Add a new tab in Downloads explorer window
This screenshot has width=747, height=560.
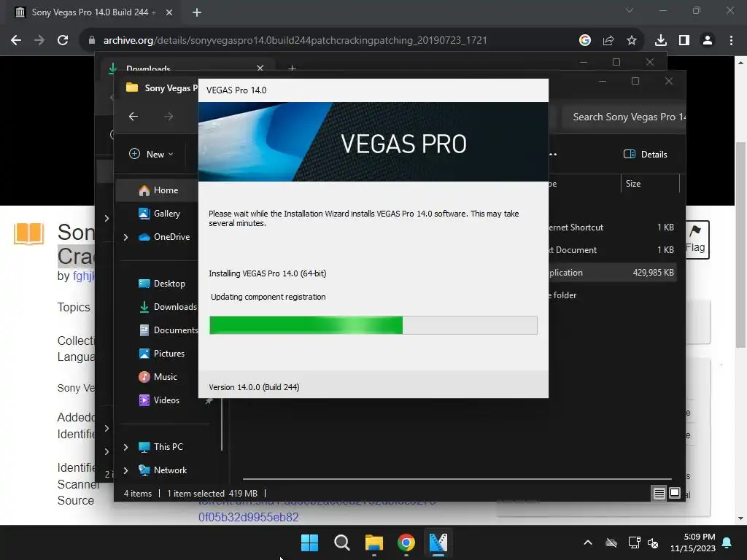292,69
